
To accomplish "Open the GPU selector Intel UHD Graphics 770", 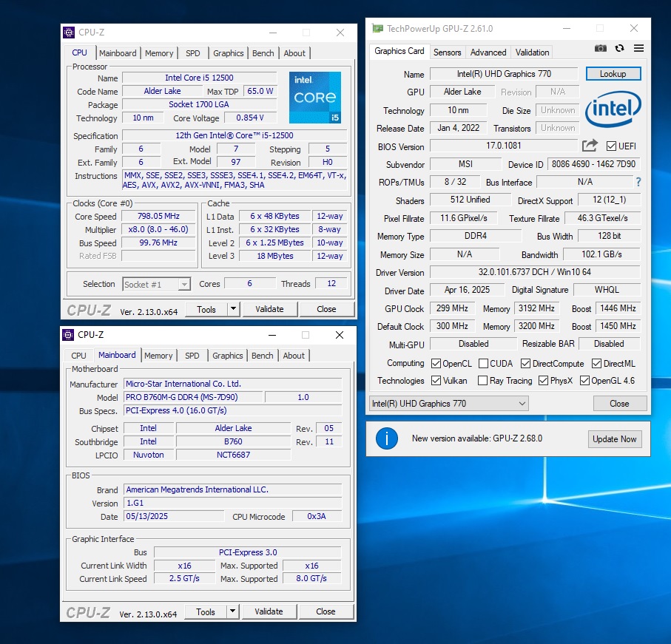I will point(448,403).
